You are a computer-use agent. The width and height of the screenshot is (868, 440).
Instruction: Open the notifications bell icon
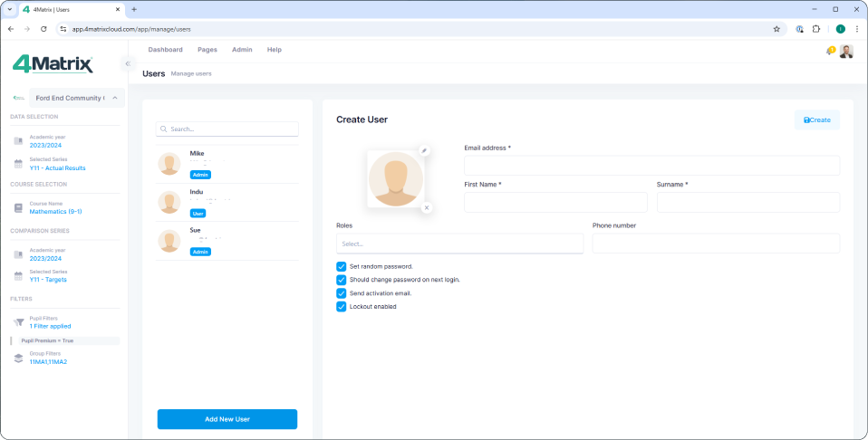pyautogui.click(x=830, y=51)
